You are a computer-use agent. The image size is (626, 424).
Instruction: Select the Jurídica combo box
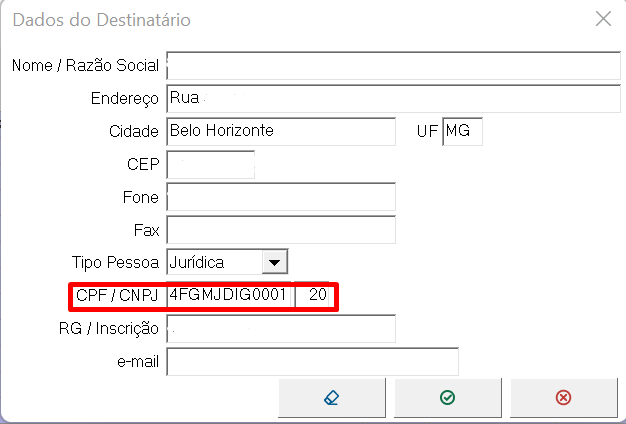(214, 262)
